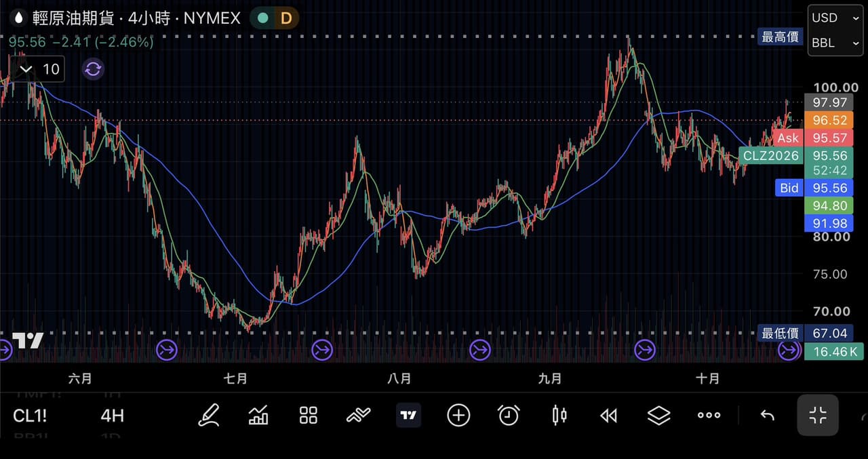The image size is (868, 459).
Task: Open the BBL unit dropdown
Action: point(835,43)
